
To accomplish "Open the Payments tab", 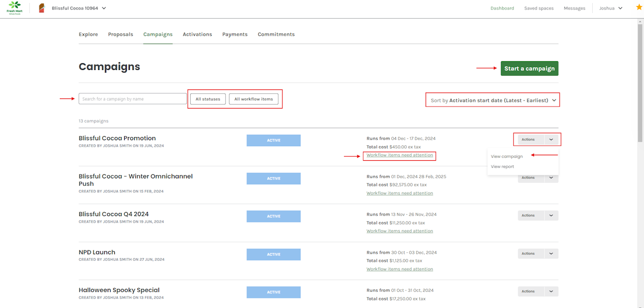I will [234, 34].
